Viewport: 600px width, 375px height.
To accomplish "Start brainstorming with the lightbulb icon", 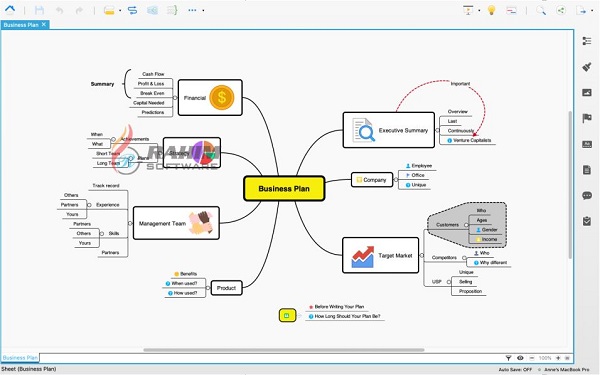I will [x=491, y=10].
